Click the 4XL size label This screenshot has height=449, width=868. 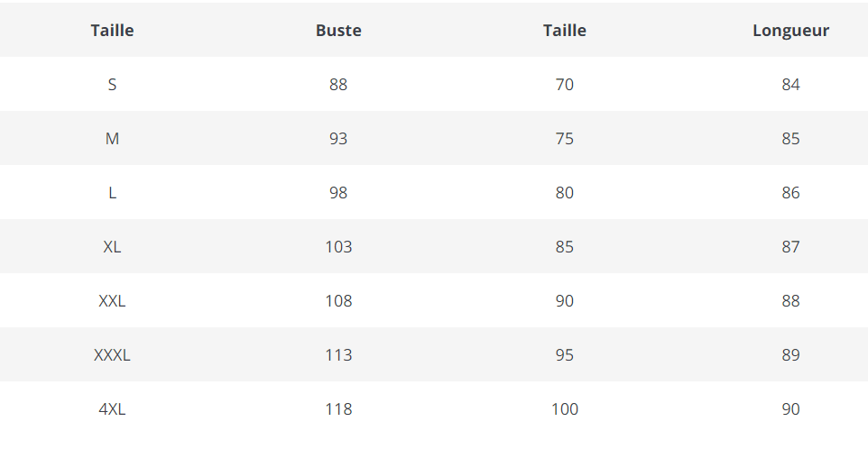click(x=112, y=409)
